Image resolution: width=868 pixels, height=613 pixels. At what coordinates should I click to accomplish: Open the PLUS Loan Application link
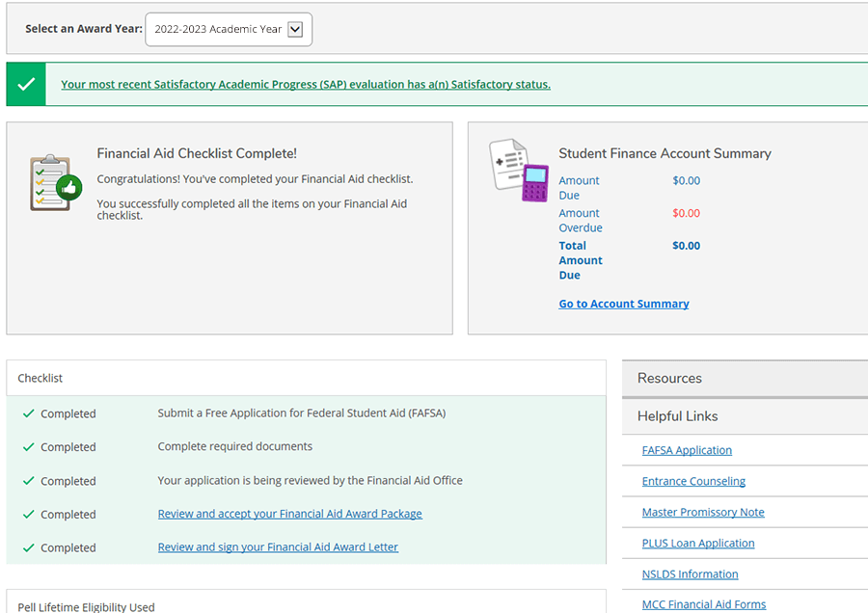698,544
